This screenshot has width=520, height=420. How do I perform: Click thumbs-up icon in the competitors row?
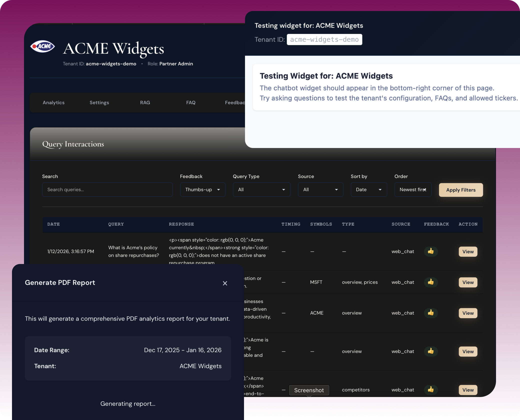[x=430, y=389]
